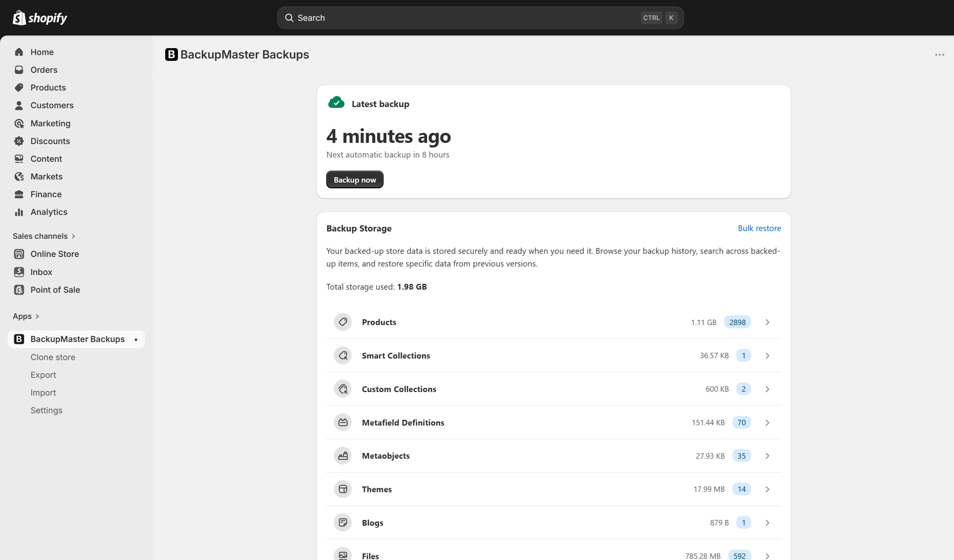Viewport: 954px width, 560px height.
Task: Click the Products row tag icon in Backup Storage
Action: [343, 322]
